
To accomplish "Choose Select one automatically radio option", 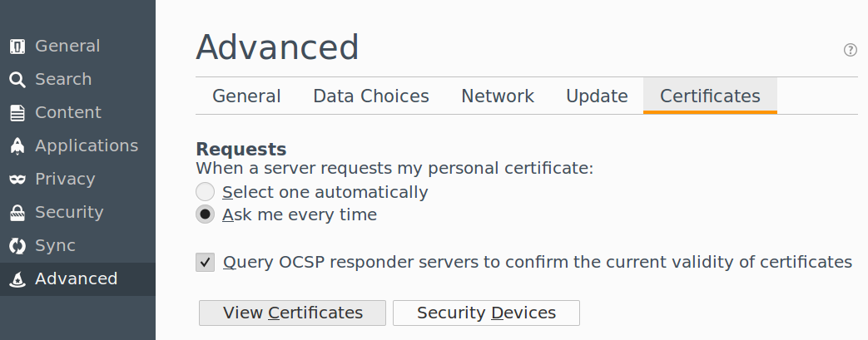I will point(205,192).
